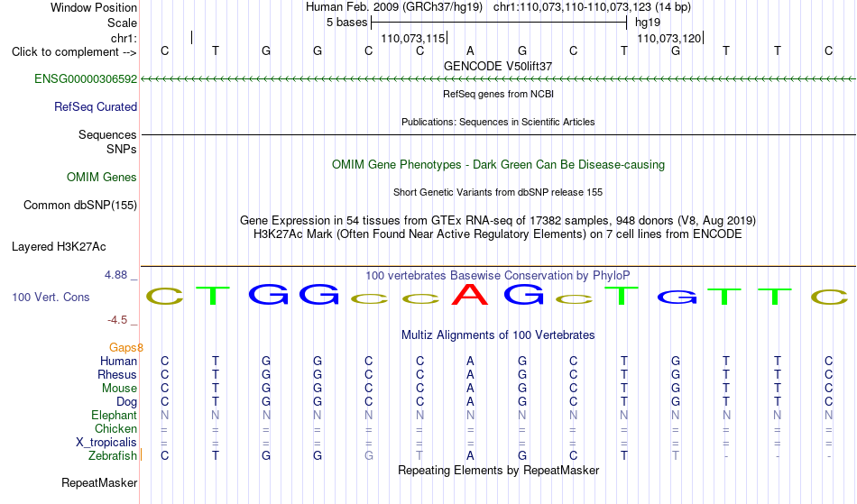857x504 pixels.
Task: Click the Mouse species row label
Action: [119, 389]
